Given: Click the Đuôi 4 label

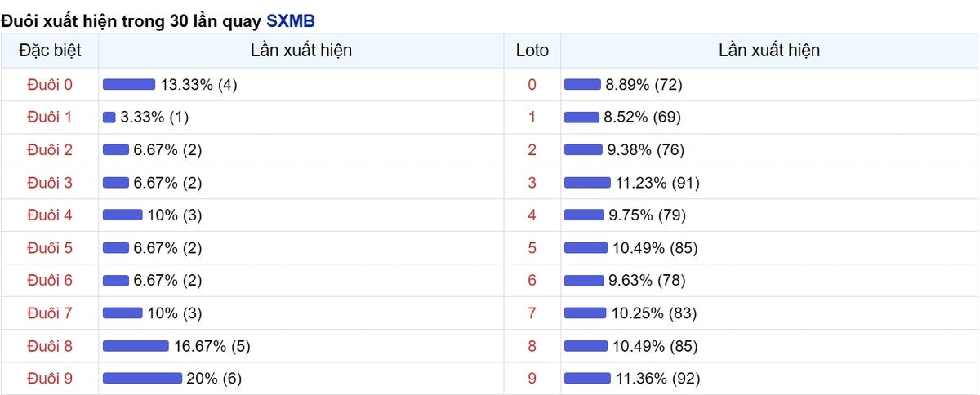Looking at the screenshot, I should coord(50,215).
